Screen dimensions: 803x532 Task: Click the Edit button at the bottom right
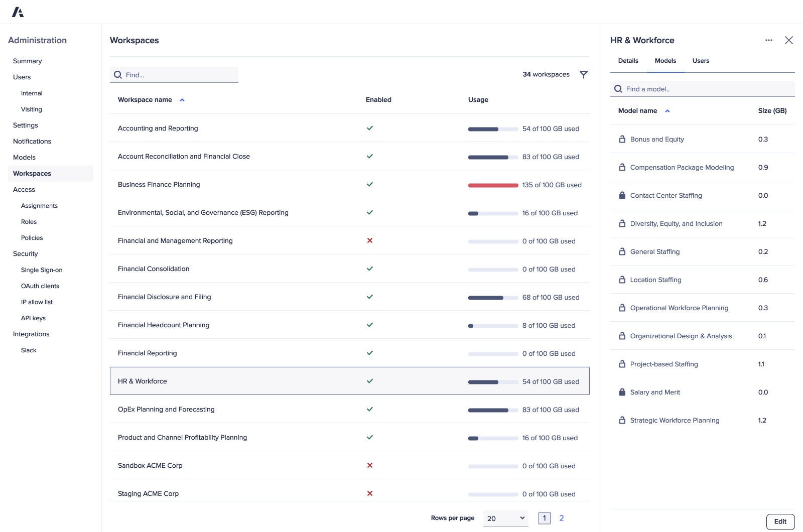pos(779,521)
